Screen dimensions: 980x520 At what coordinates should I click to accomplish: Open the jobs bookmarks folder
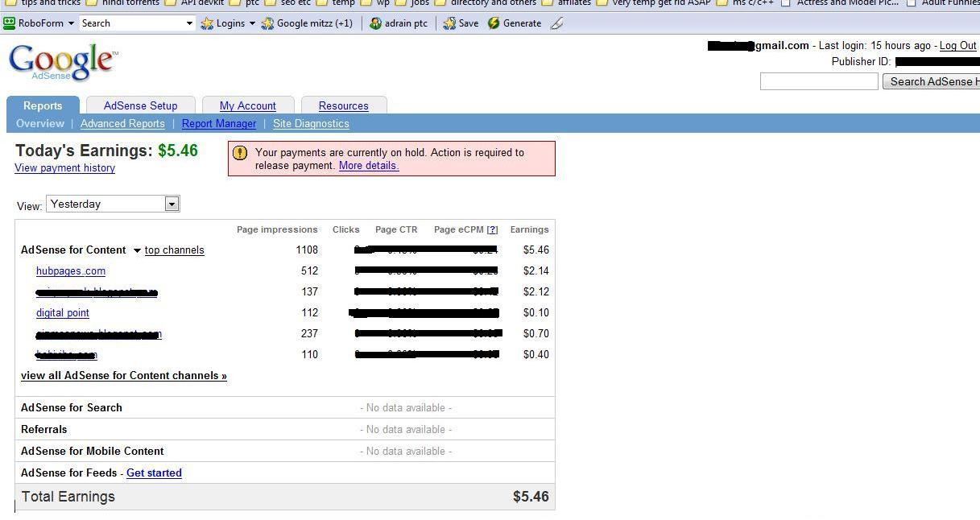(x=412, y=3)
